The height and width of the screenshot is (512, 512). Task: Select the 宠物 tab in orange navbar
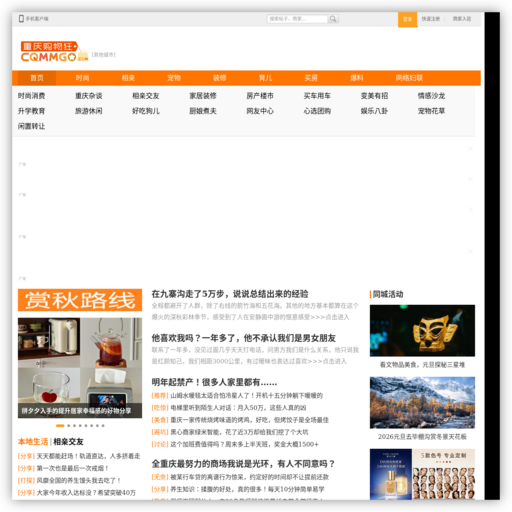174,78
